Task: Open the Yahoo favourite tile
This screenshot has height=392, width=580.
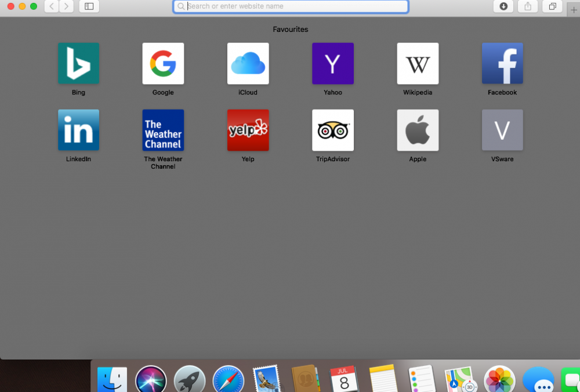Action: (333, 63)
